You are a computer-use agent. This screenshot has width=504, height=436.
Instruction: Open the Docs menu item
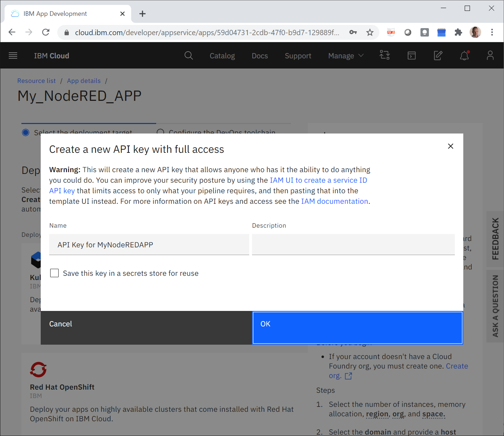(260, 56)
